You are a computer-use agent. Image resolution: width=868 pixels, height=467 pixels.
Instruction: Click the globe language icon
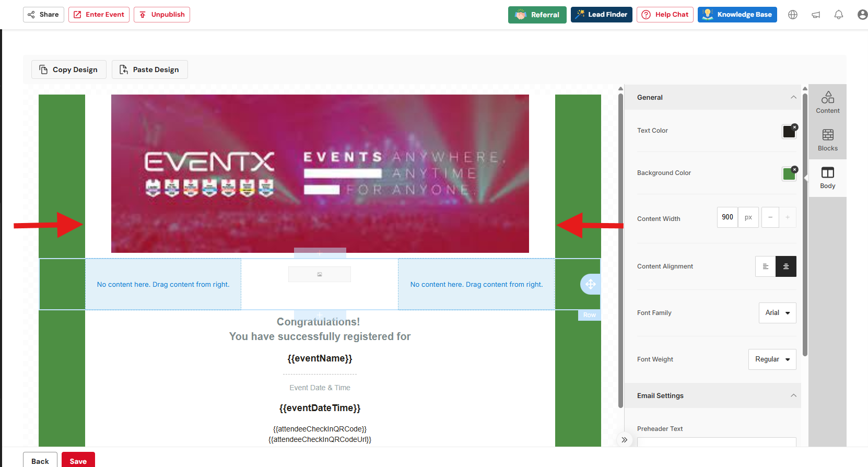pos(793,15)
